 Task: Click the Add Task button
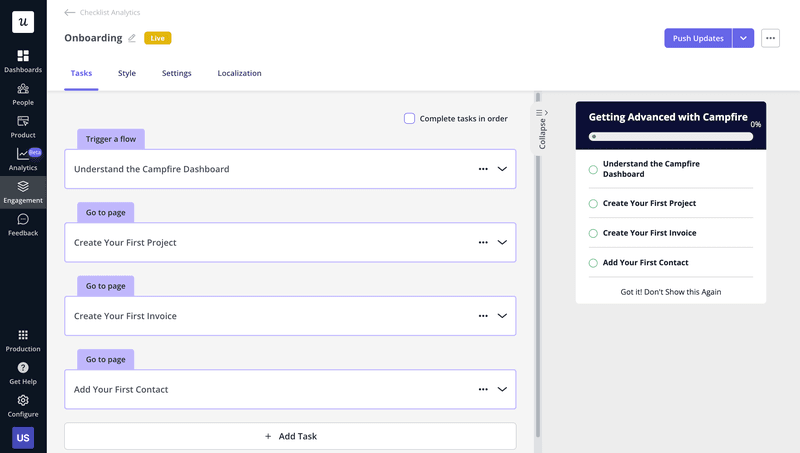click(x=290, y=436)
